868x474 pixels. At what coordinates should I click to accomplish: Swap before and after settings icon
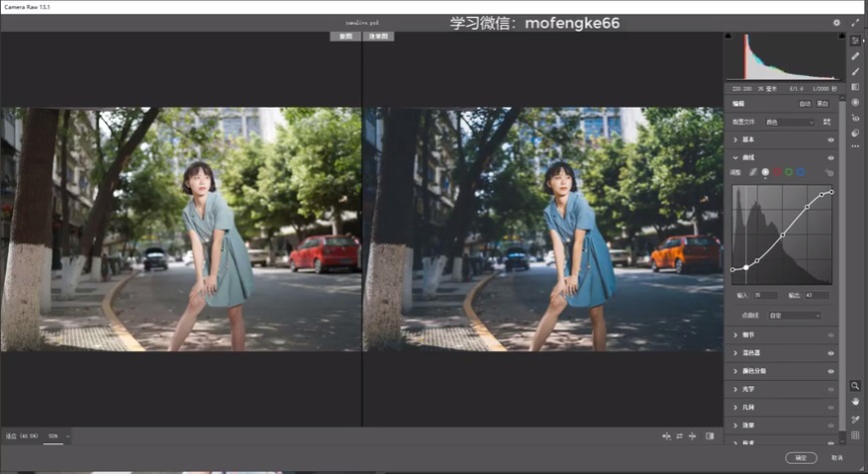coord(679,436)
